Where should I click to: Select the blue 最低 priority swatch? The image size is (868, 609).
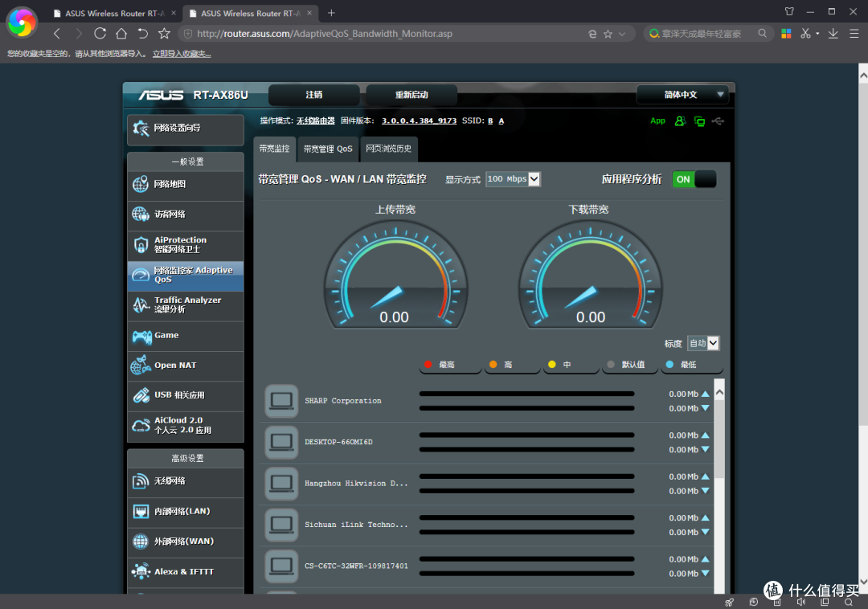coord(669,365)
